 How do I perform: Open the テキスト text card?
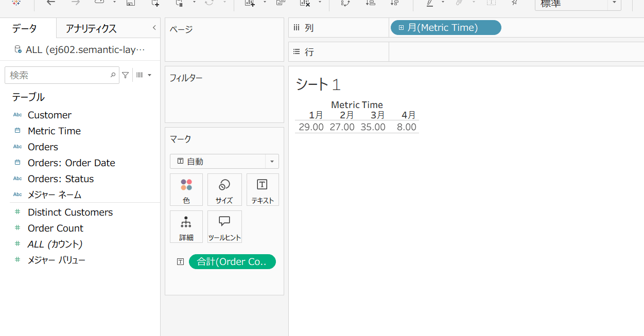[x=263, y=189]
